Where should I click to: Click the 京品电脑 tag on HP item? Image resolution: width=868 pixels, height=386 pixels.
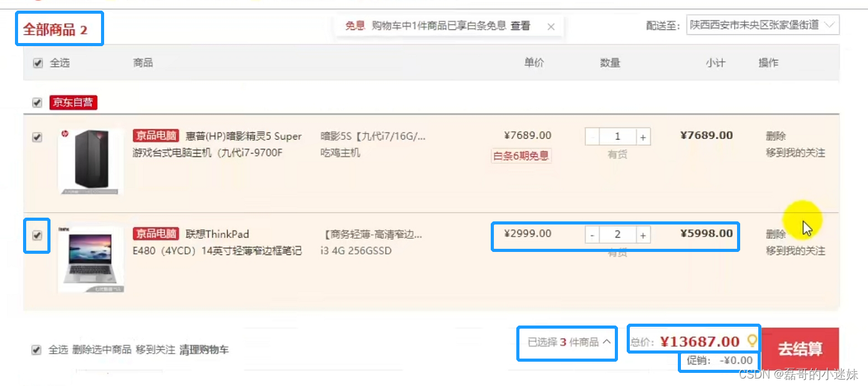click(x=156, y=135)
